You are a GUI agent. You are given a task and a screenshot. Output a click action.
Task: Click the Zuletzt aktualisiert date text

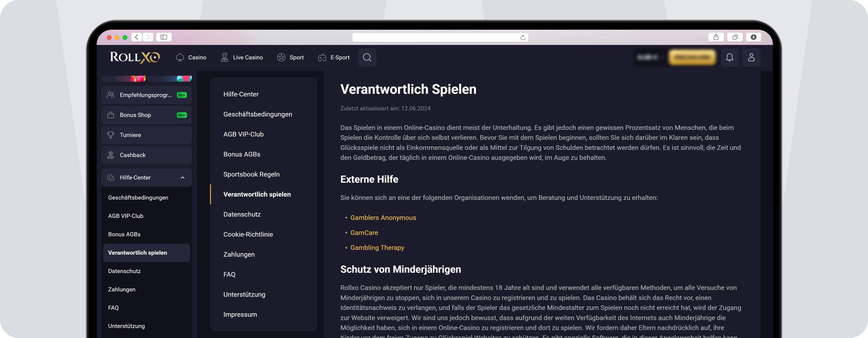(385, 108)
